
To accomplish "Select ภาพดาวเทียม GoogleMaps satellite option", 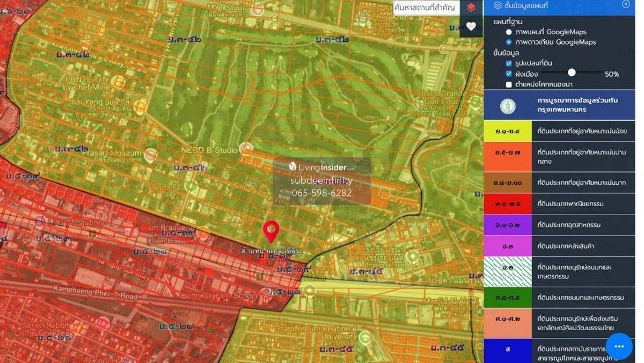I will coord(509,42).
